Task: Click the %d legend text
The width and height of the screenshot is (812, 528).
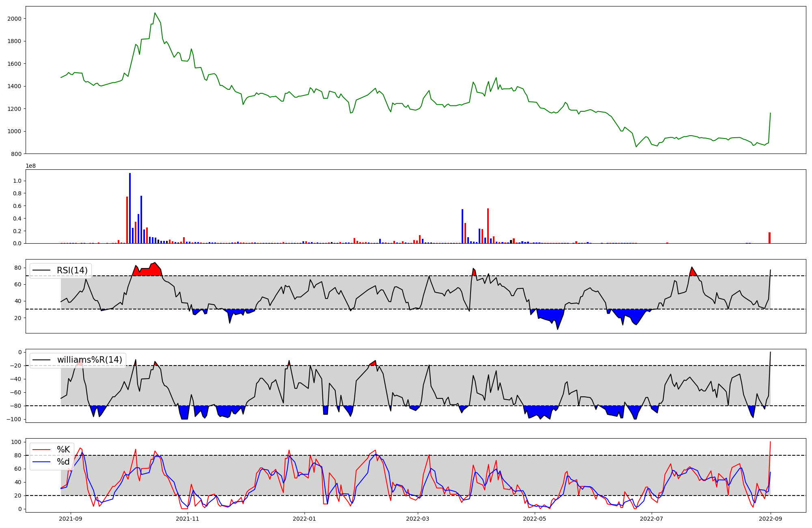Action: 63,462
